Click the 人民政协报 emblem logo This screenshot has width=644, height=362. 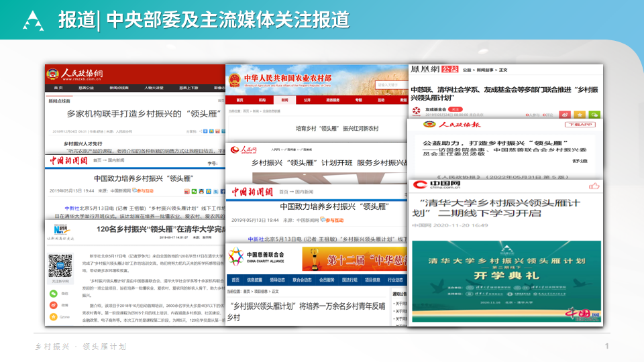(429, 125)
